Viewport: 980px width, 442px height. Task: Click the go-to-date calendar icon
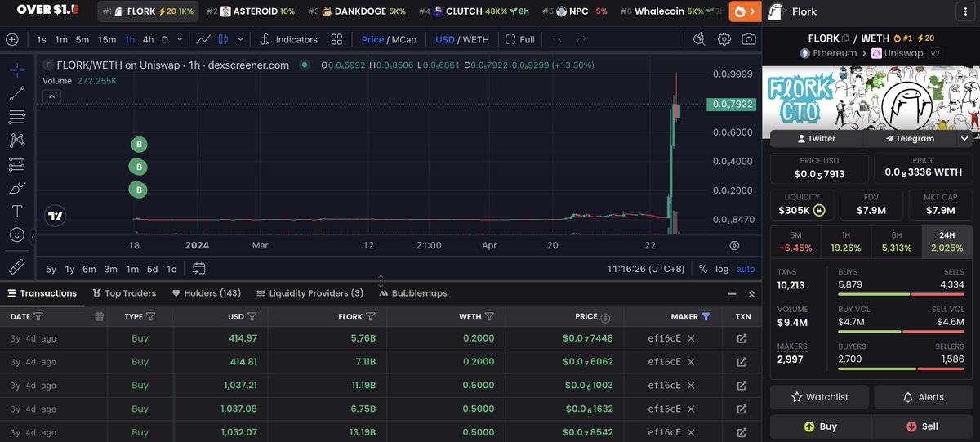tap(198, 268)
